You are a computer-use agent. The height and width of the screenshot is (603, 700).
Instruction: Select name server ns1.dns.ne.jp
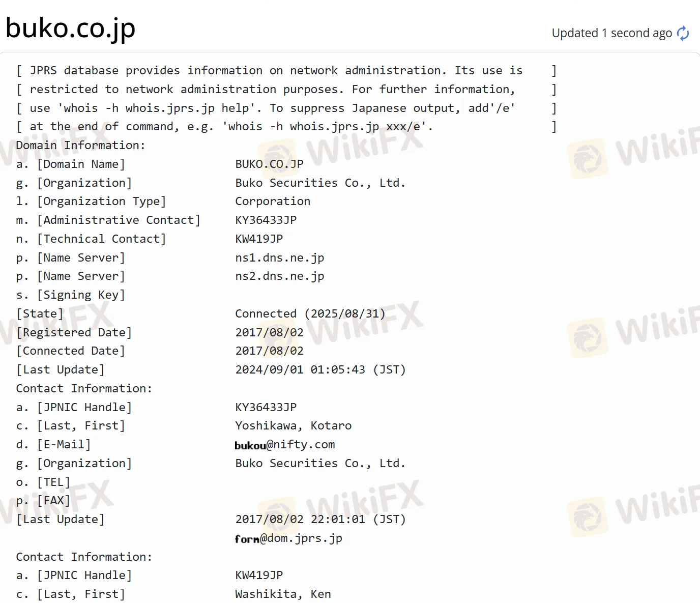pos(280,257)
